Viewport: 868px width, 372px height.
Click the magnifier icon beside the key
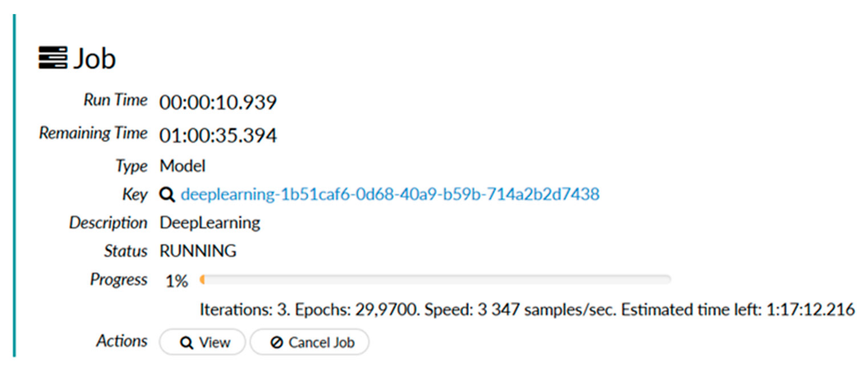167,195
